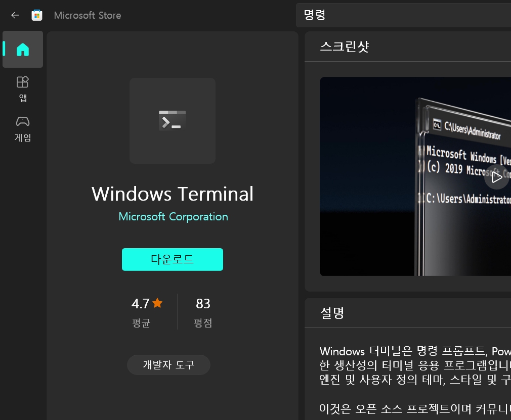Click the 83 ratings count

(x=203, y=304)
